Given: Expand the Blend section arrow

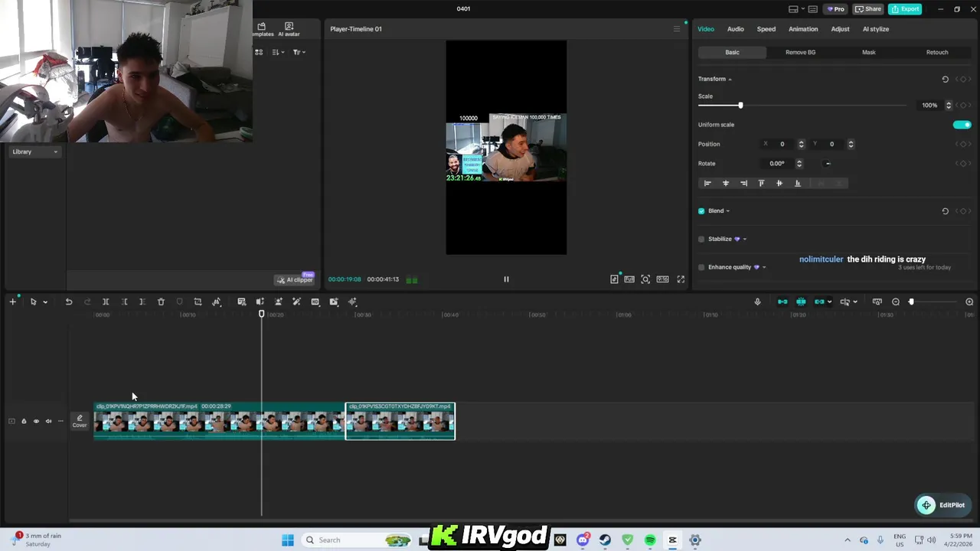Looking at the screenshot, I should coord(727,211).
